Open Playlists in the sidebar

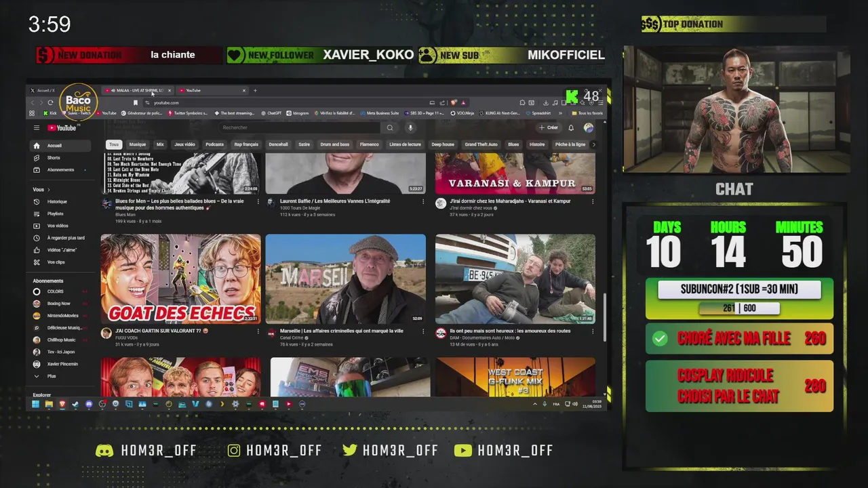tap(60, 213)
